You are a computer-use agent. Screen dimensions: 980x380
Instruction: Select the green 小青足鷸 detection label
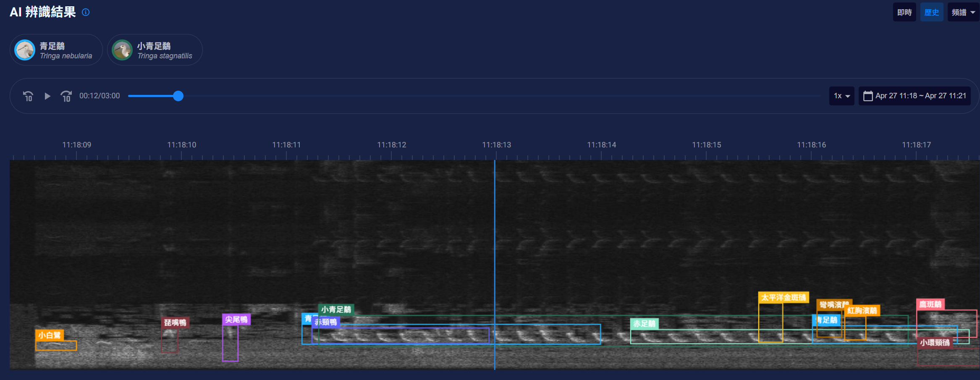point(336,309)
